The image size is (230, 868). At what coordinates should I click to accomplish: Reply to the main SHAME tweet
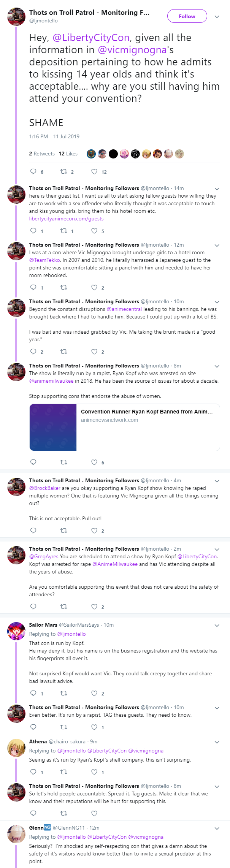point(33,172)
